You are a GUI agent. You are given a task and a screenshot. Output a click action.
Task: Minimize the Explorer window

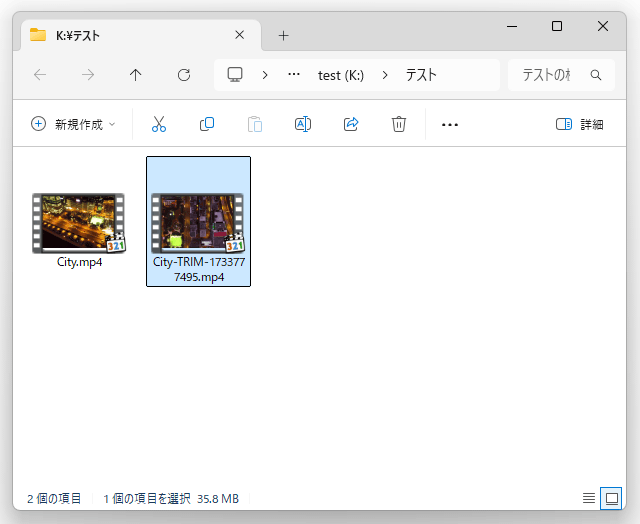click(512, 27)
